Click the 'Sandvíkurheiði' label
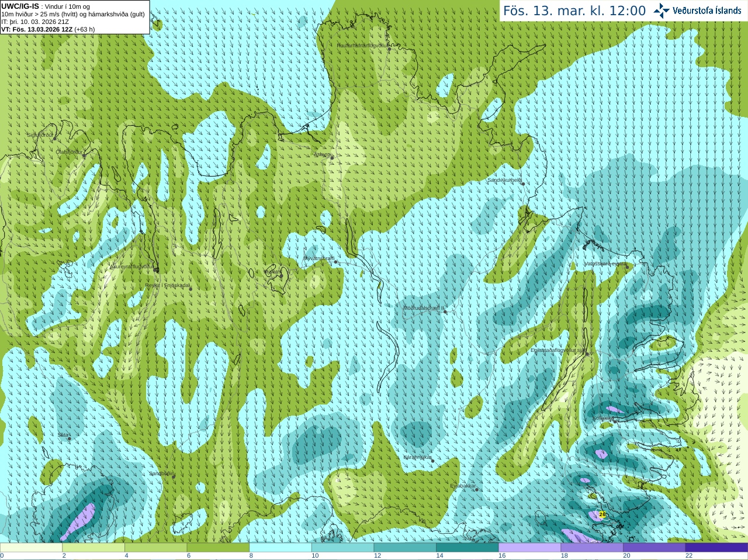This screenshot has width=748, height=560. (504, 180)
